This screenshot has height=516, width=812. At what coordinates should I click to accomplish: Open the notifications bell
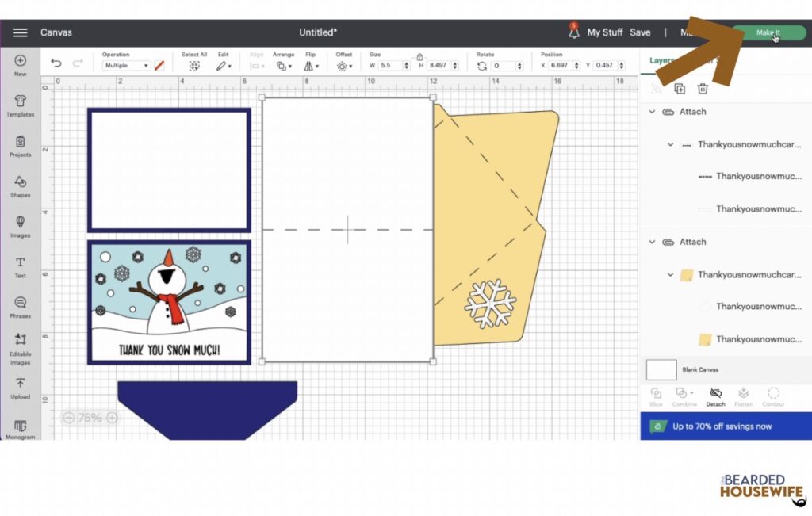574,32
